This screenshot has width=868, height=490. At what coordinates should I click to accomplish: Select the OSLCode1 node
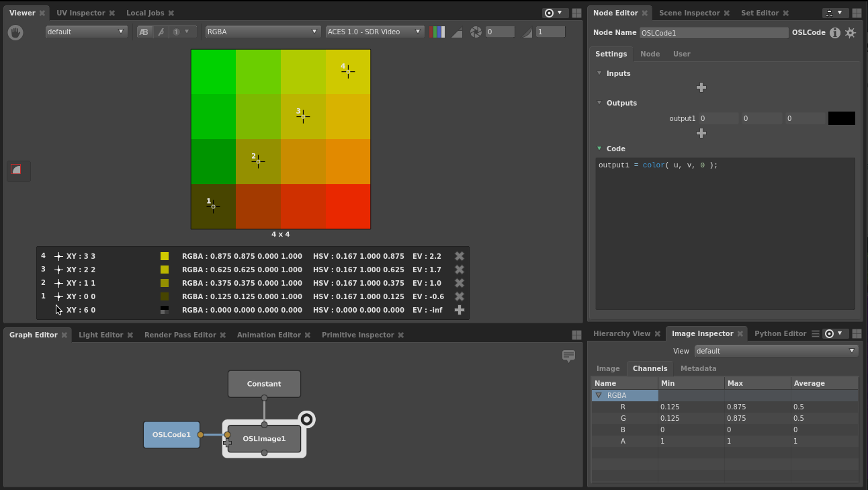171,435
